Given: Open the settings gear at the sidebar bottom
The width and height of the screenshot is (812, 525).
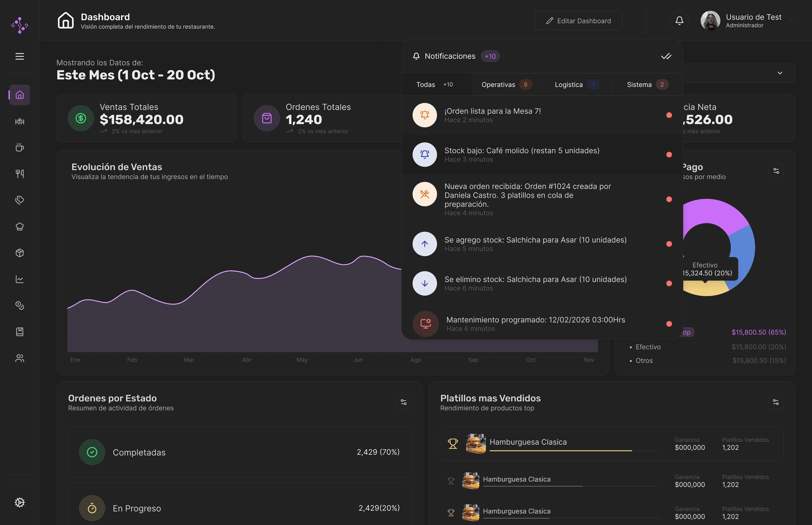Looking at the screenshot, I should tap(19, 503).
